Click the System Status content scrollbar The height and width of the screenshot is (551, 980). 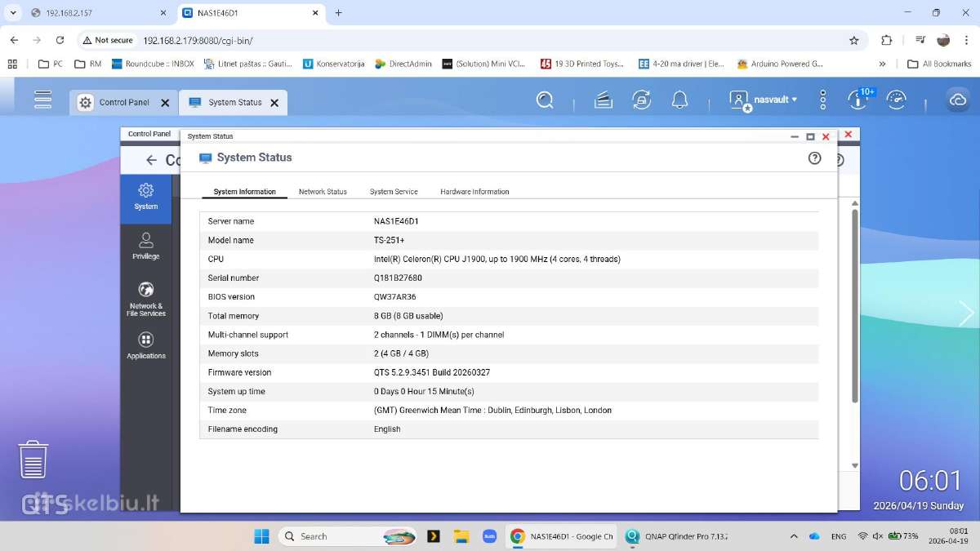pyautogui.click(x=855, y=305)
